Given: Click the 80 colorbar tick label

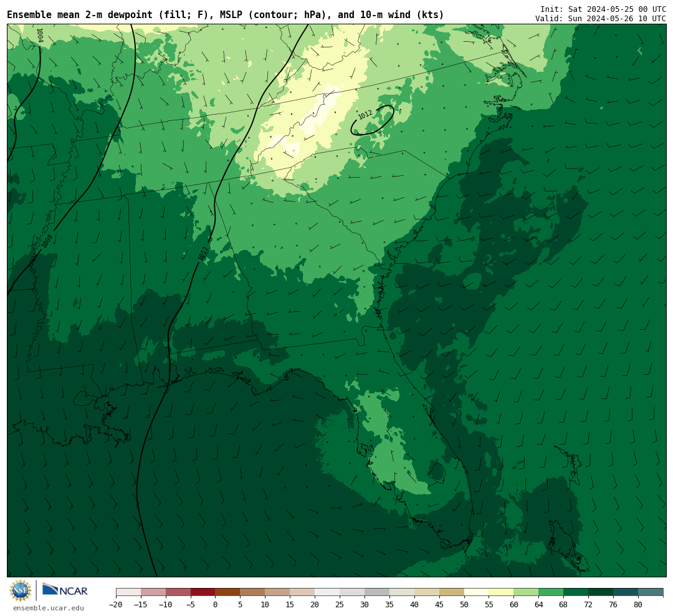Looking at the screenshot, I should (x=639, y=604).
